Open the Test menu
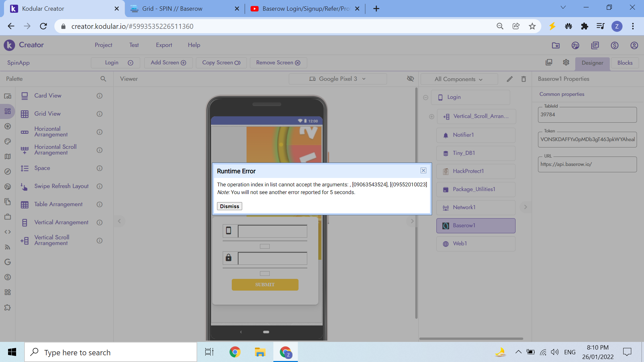This screenshot has width=644, height=362. pos(134,45)
